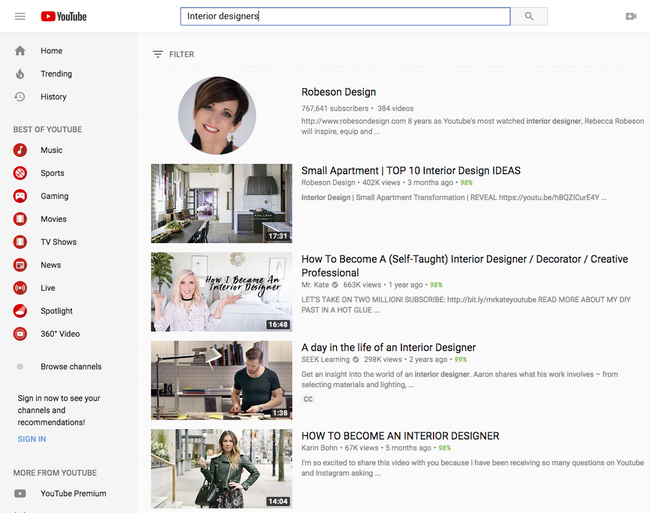Open HOW TO BECOME AN INTERIOR DESIGNER title
This screenshot has height=513, width=650.
[400, 436]
